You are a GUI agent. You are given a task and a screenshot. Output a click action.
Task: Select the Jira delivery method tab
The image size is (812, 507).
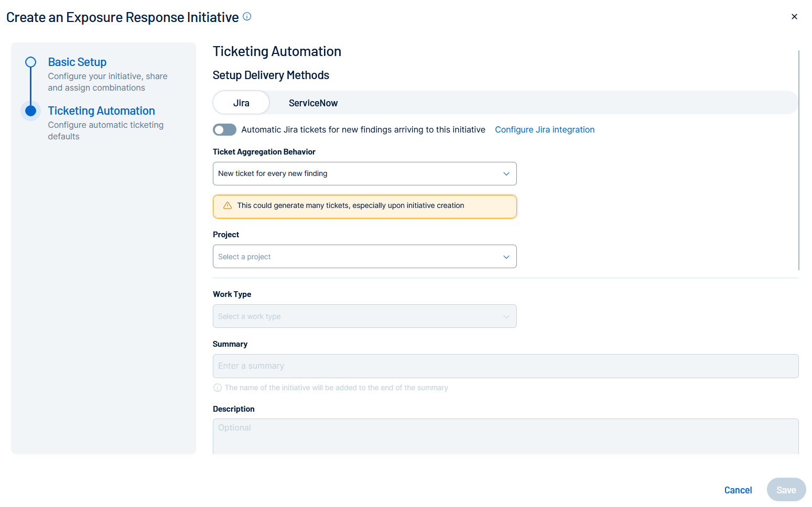pyautogui.click(x=241, y=103)
